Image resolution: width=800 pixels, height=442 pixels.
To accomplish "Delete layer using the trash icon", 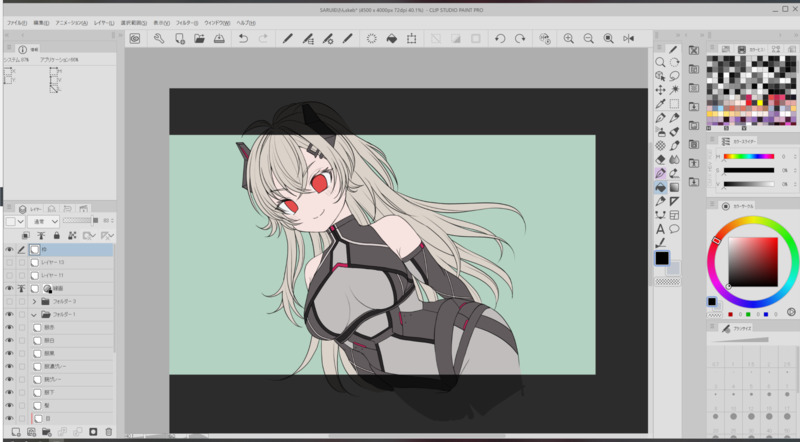I will point(108,432).
